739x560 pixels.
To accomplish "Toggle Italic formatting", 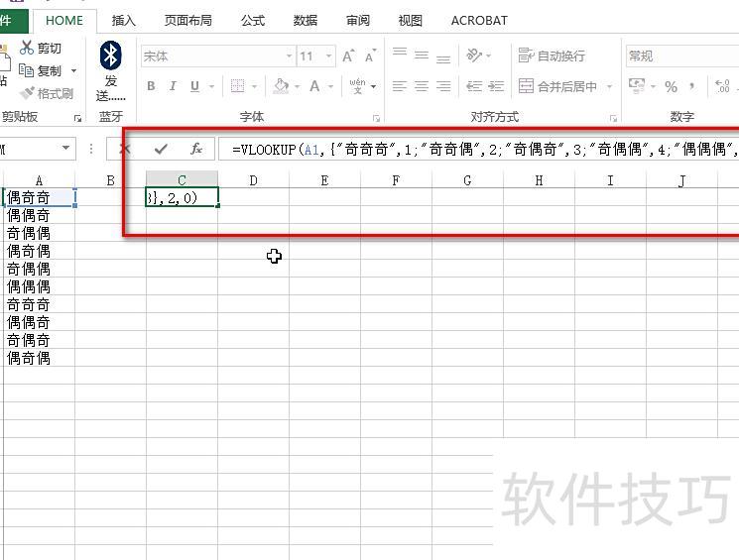I will point(173,86).
